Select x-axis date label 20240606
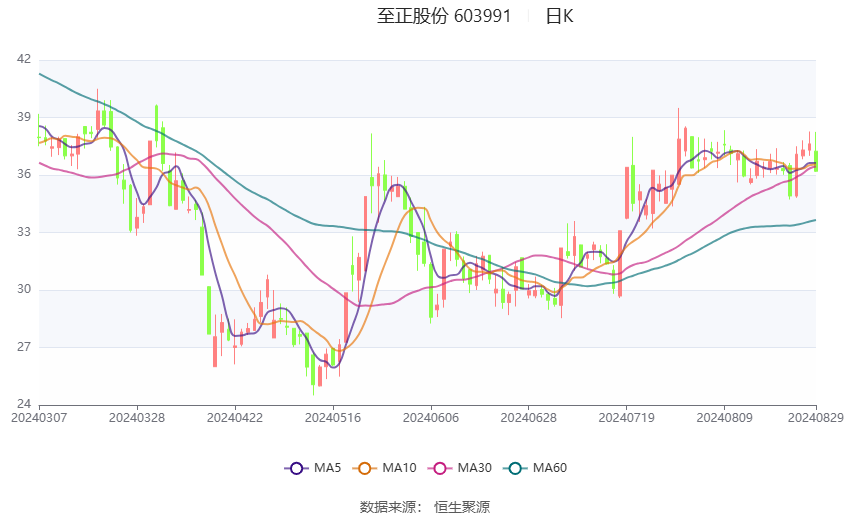Image resolution: width=850 pixels, height=517 pixels. point(431,418)
